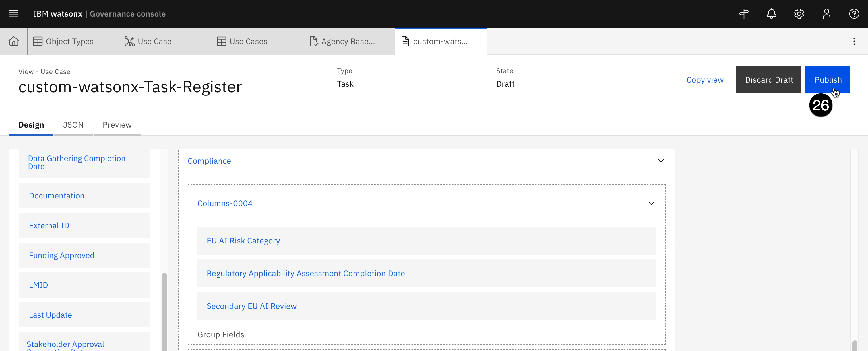The height and width of the screenshot is (351, 868).
Task: Select Regulatory Applicability Assessment Completion Date field
Action: [x=426, y=273]
